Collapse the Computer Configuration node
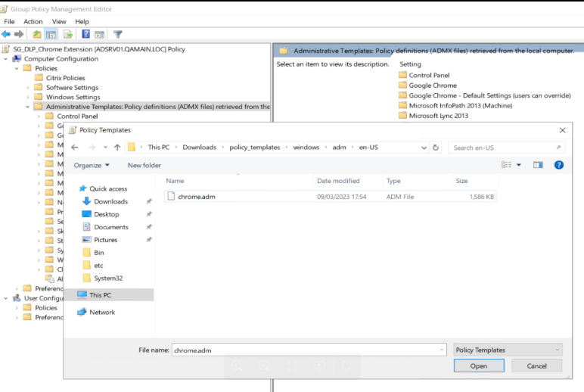 click(x=5, y=59)
